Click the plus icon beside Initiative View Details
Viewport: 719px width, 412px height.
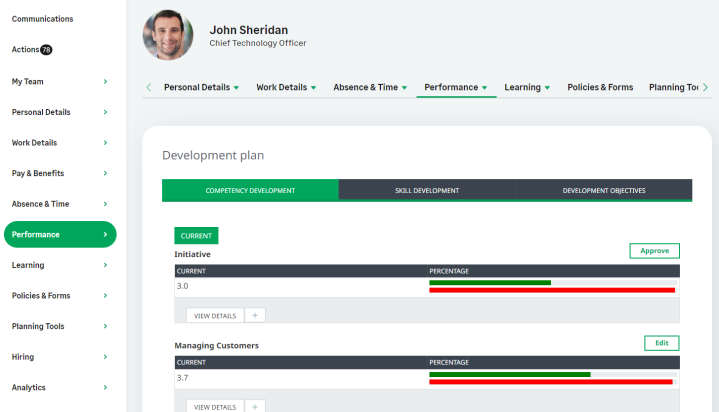(x=255, y=315)
